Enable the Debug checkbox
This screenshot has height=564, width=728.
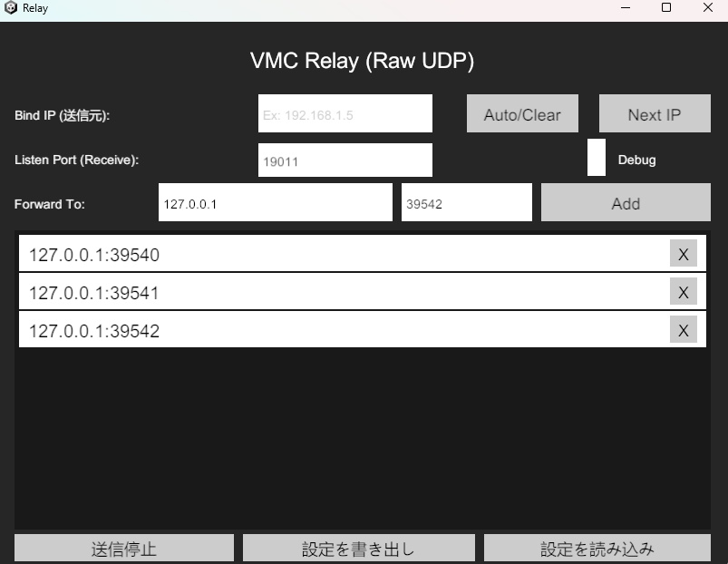(x=597, y=158)
